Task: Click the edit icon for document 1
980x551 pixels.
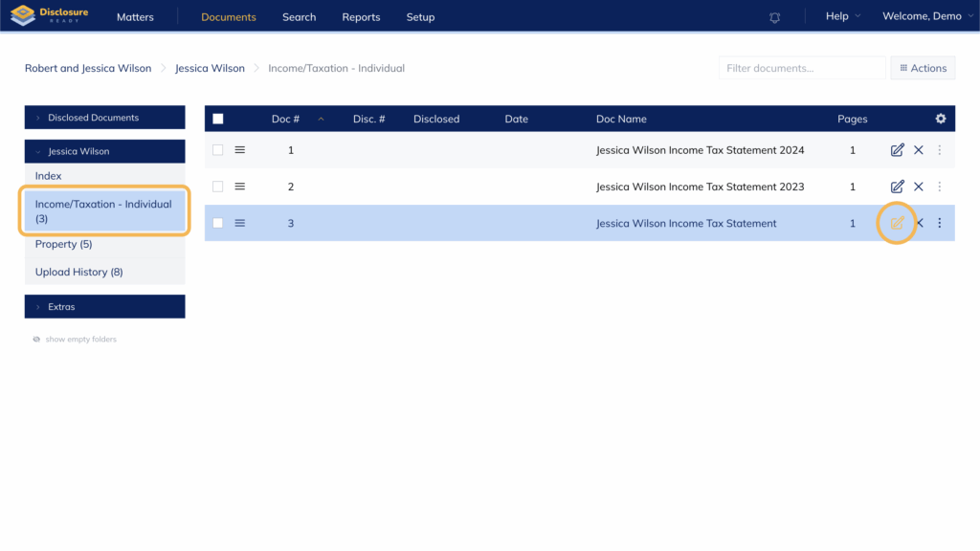Action: point(897,150)
